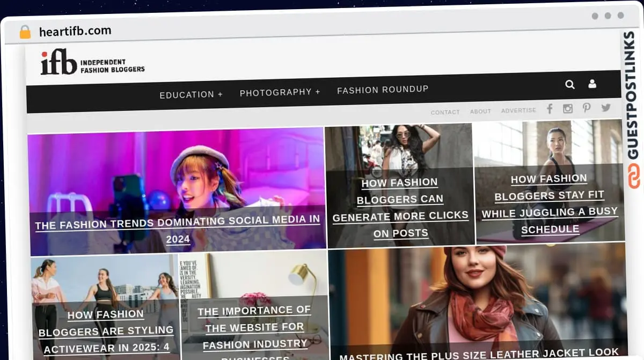Open the Facebook social icon
The height and width of the screenshot is (360, 644).
point(549,109)
